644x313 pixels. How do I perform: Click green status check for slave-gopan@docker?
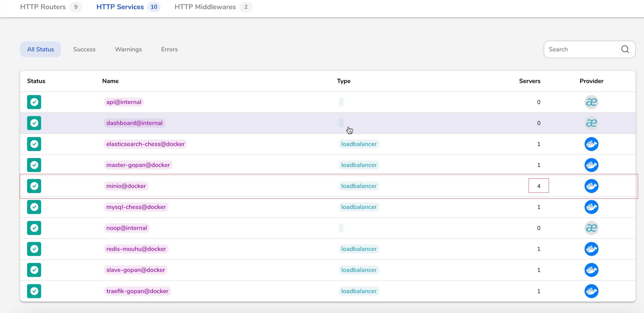tap(34, 270)
